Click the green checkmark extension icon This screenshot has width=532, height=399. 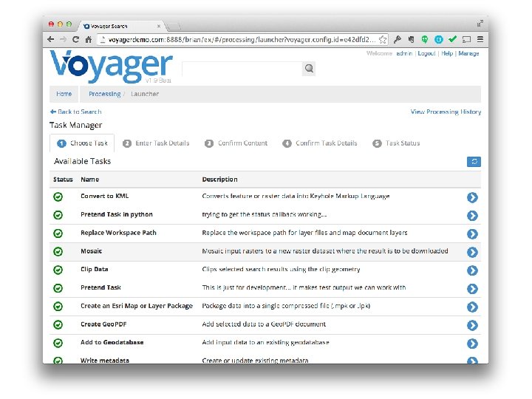452,39
